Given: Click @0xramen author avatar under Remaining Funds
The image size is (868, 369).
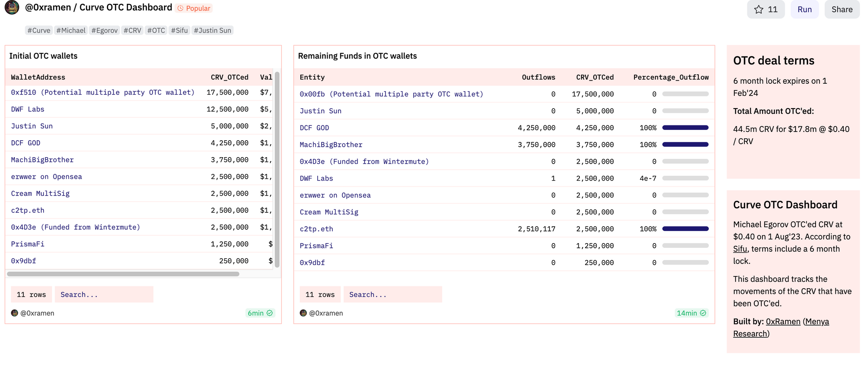Looking at the screenshot, I should coord(303,313).
